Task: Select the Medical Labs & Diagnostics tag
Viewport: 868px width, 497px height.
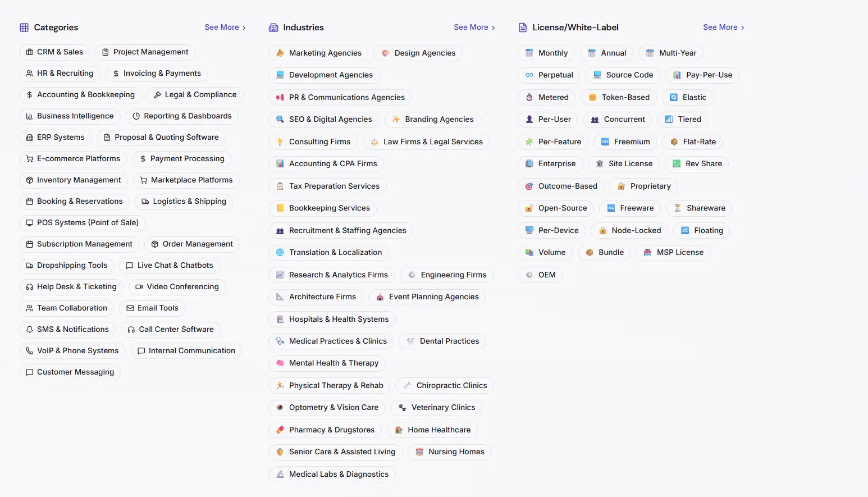Action: pyautogui.click(x=332, y=474)
